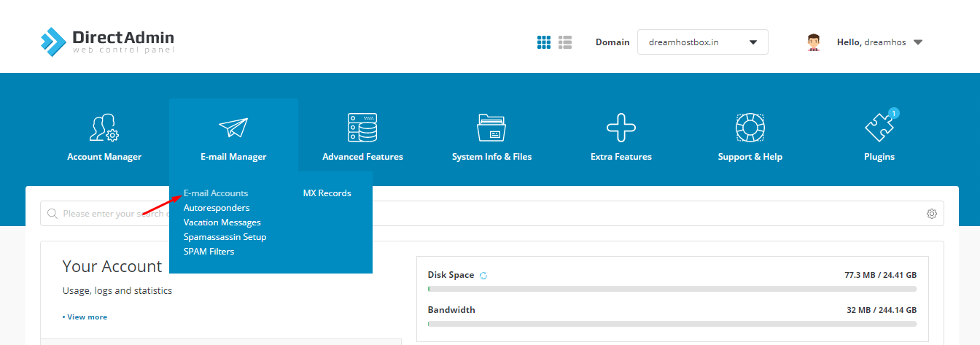Open Autoresponders menu entry
980x345 pixels.
tap(217, 208)
